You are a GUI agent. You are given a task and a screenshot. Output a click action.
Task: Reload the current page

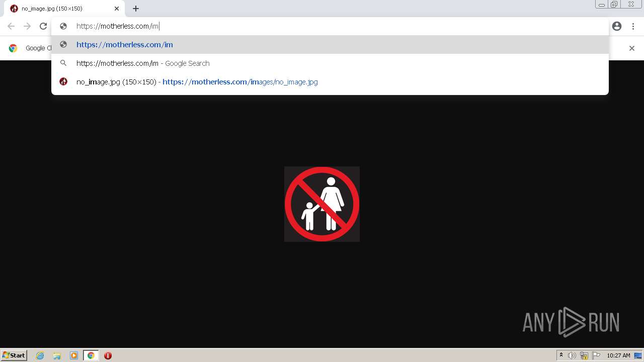43,26
